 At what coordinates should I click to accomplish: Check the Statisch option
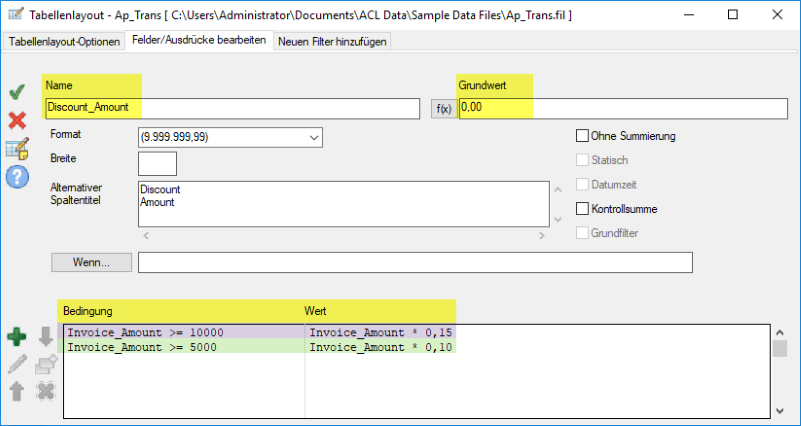[x=582, y=160]
